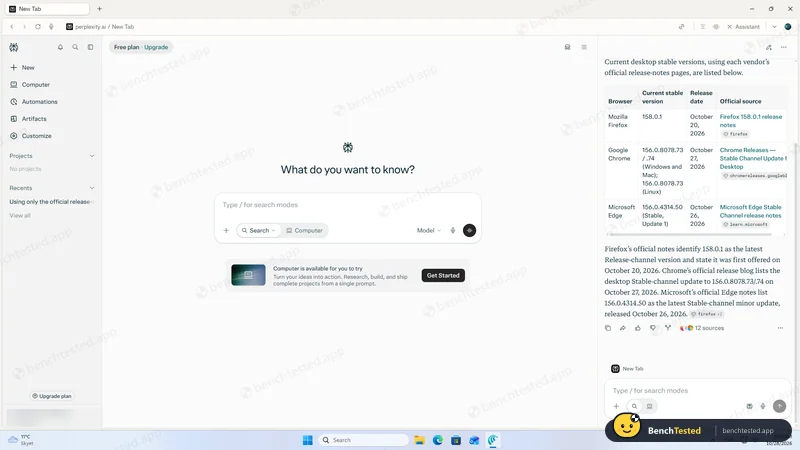Go back with the browser back arrow
800x450 pixels.
[x=12, y=27]
